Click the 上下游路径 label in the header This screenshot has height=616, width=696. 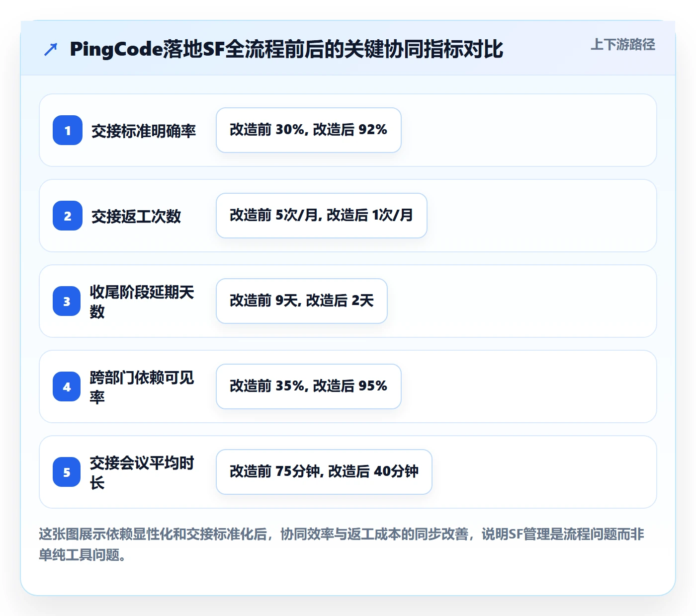click(x=623, y=45)
